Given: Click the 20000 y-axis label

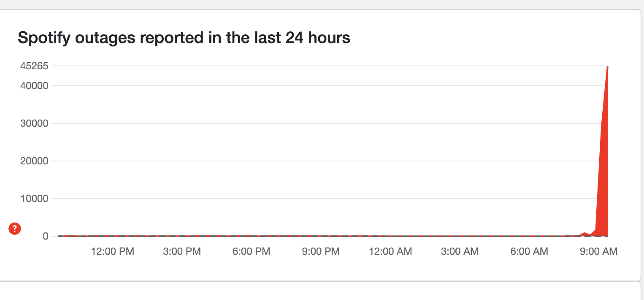Looking at the screenshot, I should coord(34,161).
